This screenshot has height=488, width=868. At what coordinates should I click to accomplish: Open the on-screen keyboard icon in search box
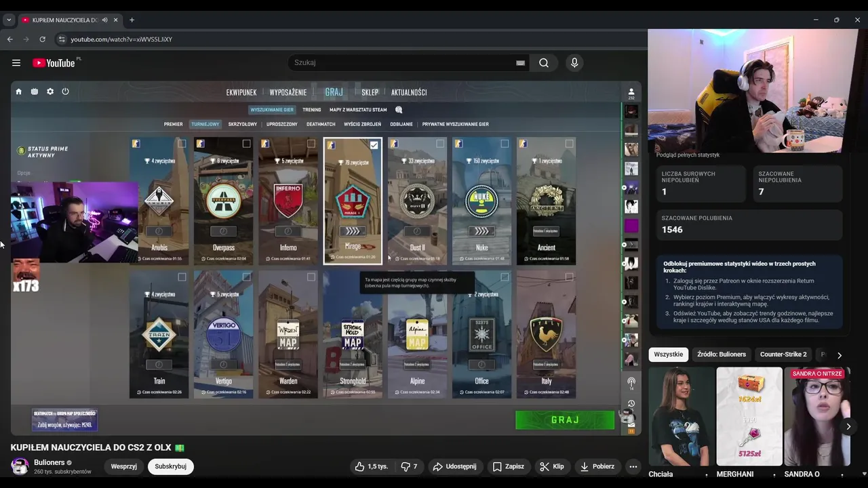point(520,63)
